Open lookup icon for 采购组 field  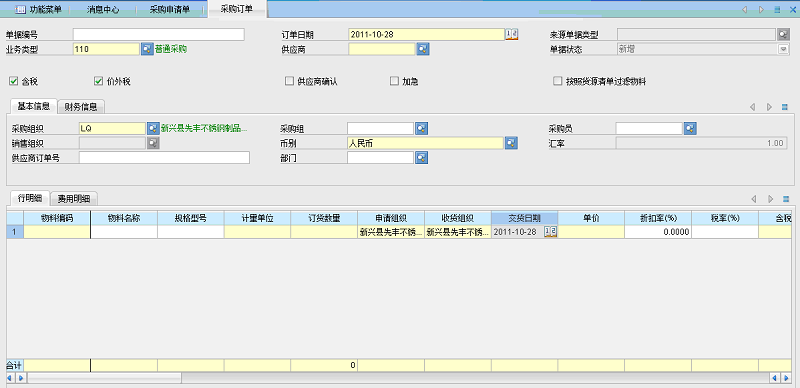tap(421, 128)
